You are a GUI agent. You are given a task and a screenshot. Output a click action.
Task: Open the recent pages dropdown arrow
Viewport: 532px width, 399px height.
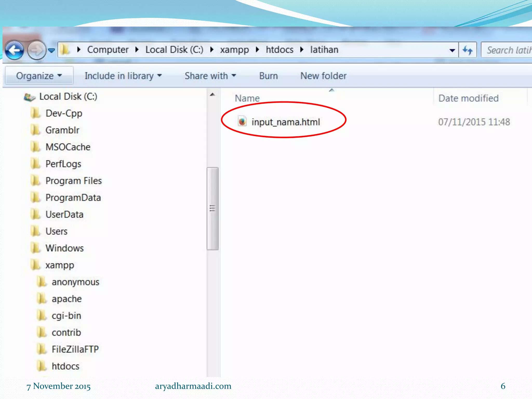click(51, 50)
